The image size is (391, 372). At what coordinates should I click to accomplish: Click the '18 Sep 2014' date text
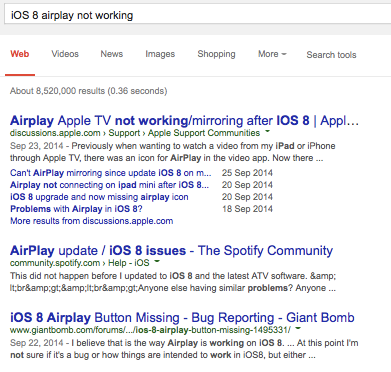247,209
